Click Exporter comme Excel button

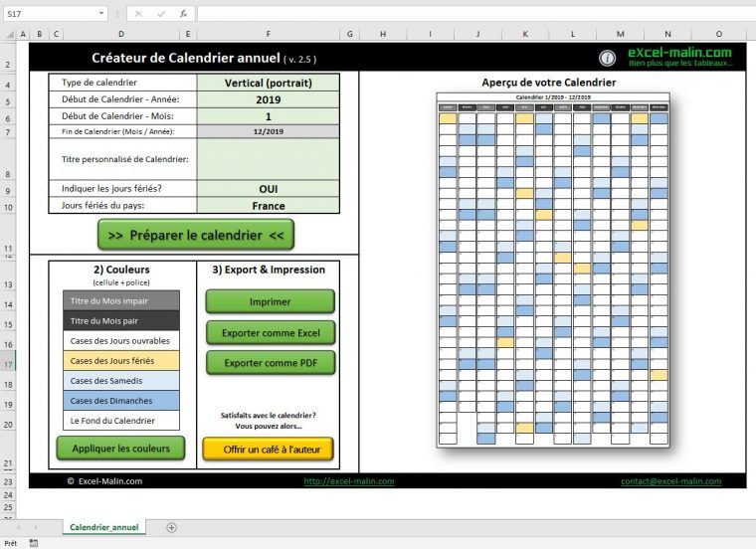coord(271,332)
